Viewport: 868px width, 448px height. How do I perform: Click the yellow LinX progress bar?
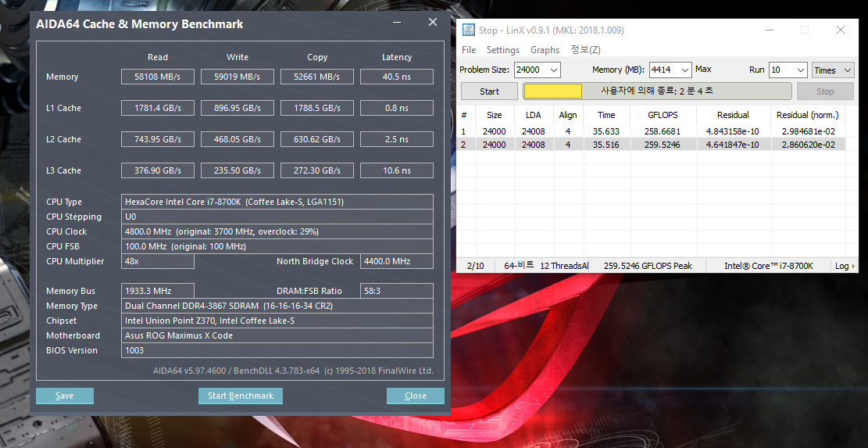pos(552,91)
